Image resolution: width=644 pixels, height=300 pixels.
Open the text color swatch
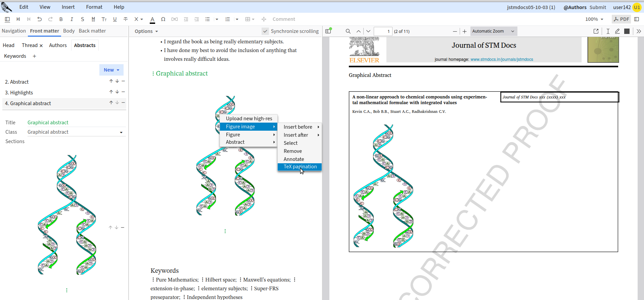pos(152,19)
